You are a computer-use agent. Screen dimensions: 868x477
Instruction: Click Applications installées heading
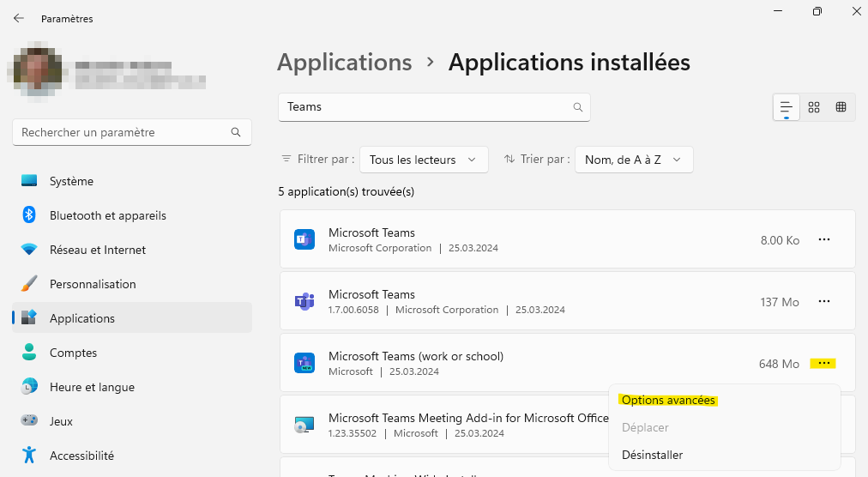569,62
